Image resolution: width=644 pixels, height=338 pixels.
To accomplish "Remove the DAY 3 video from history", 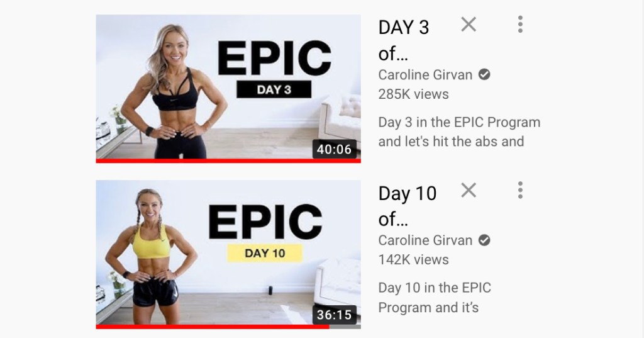I will coord(469,25).
